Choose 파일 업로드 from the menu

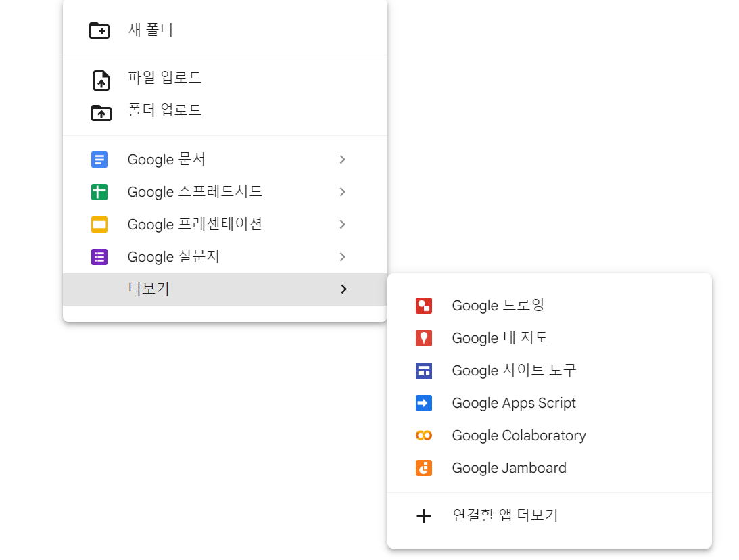(225, 78)
